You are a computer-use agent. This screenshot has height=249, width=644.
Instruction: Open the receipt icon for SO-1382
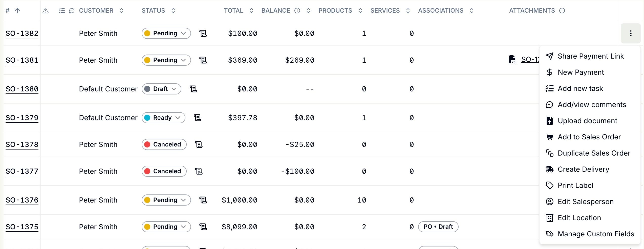pos(203,33)
